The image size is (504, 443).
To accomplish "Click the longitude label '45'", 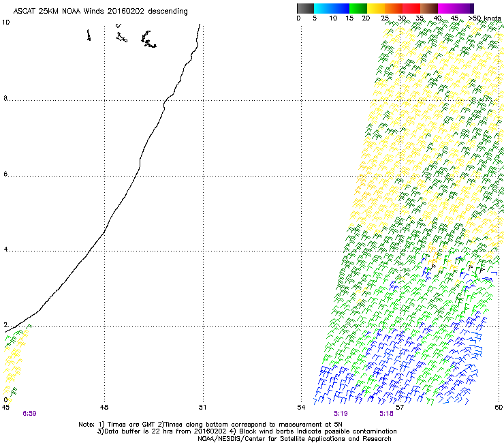I will click(5, 408).
